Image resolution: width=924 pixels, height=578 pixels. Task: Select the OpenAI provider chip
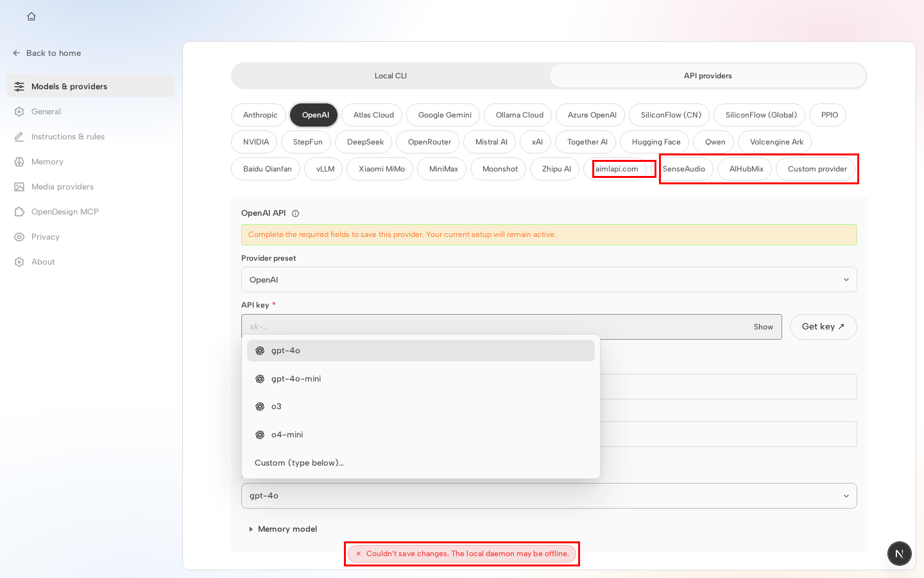[x=314, y=115]
